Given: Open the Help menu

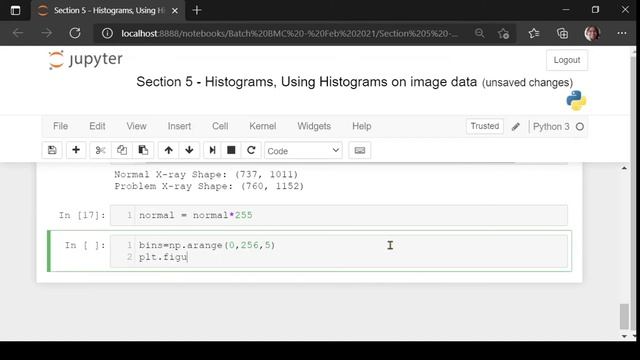Looking at the screenshot, I should [362, 126].
